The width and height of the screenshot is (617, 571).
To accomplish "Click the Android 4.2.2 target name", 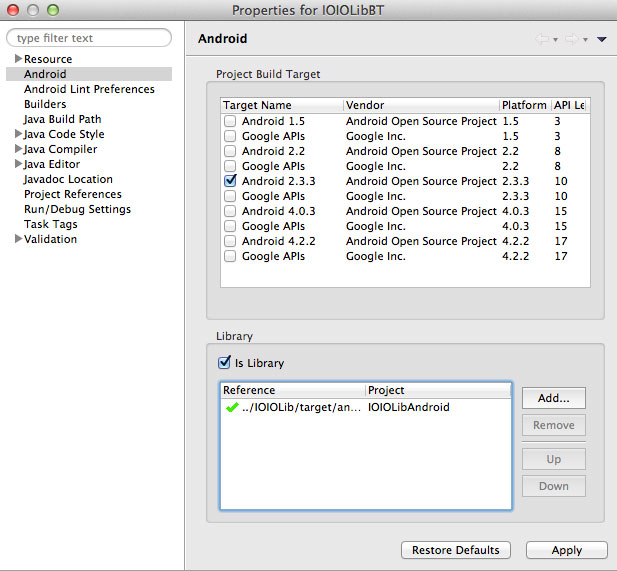I will pyautogui.click(x=279, y=241).
